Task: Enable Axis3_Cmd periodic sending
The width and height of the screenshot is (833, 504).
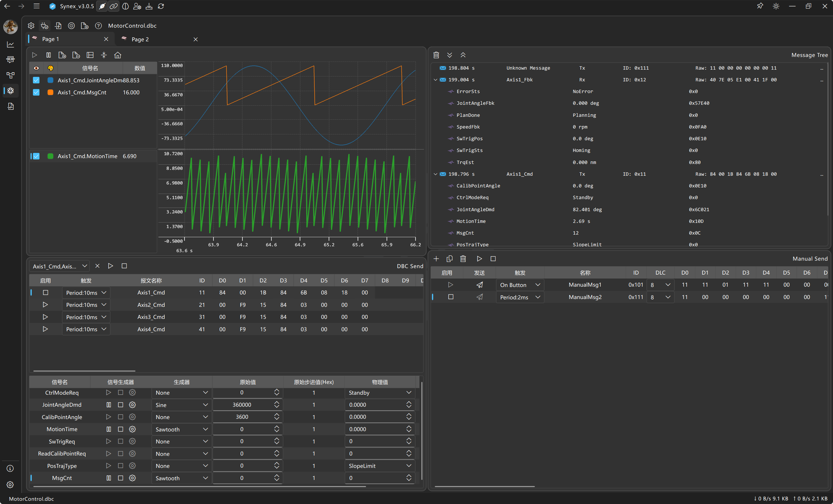Action: coord(45,317)
